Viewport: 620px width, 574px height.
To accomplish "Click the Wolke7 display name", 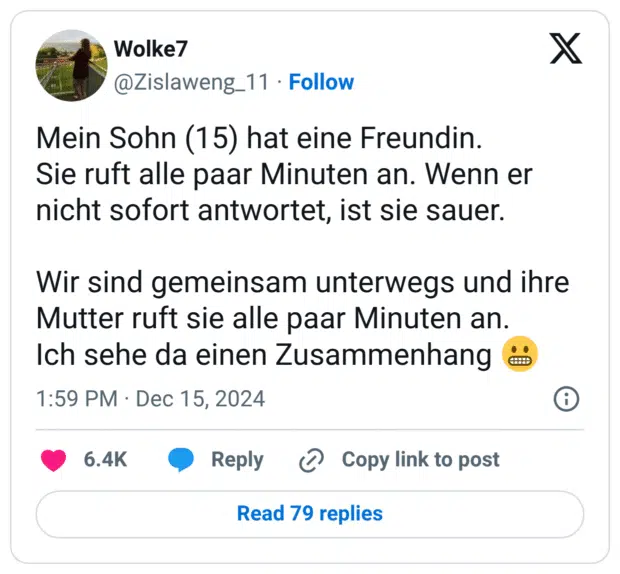I will (x=150, y=49).
